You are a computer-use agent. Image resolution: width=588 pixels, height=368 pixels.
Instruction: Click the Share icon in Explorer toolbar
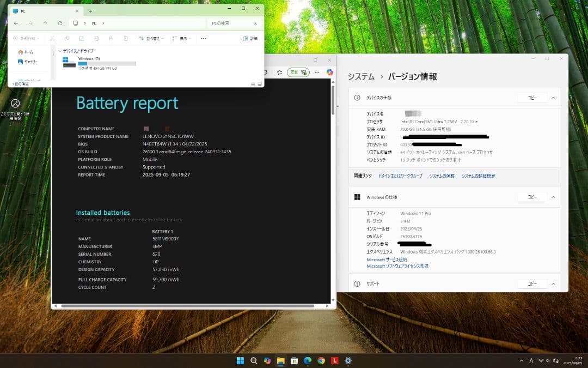tap(110, 38)
